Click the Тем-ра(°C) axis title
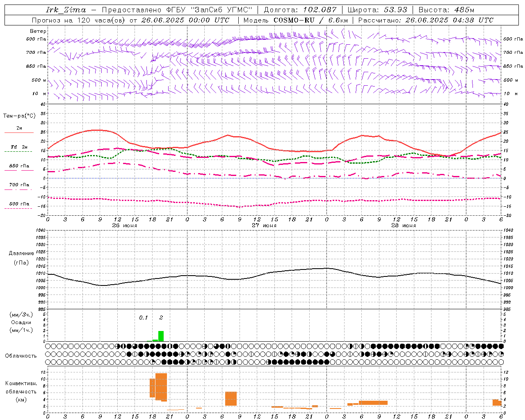The height and width of the screenshot is (420, 525). [x=19, y=116]
